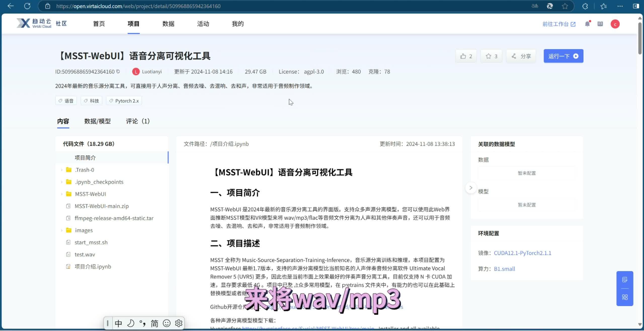Collapse the 关联的数据模型 panel using the chevron arrow

tap(471, 188)
